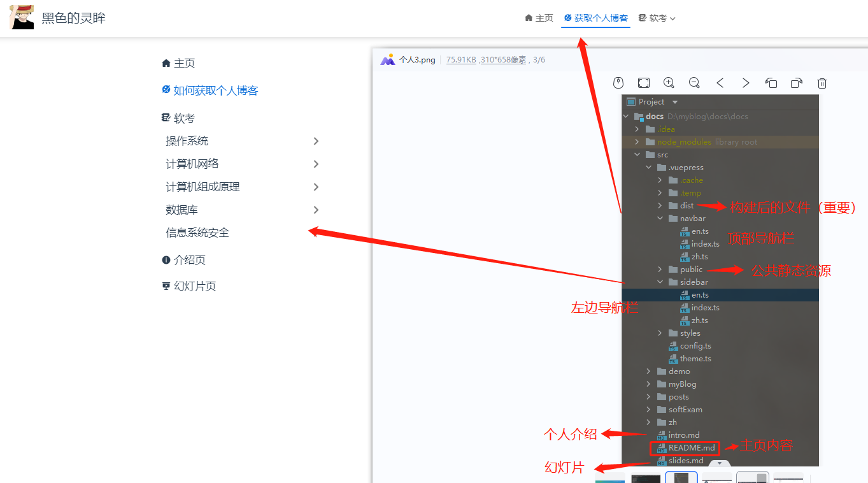Screen dimensions: 868x483
Task: Rotate the image clockwise
Action: 797,83
